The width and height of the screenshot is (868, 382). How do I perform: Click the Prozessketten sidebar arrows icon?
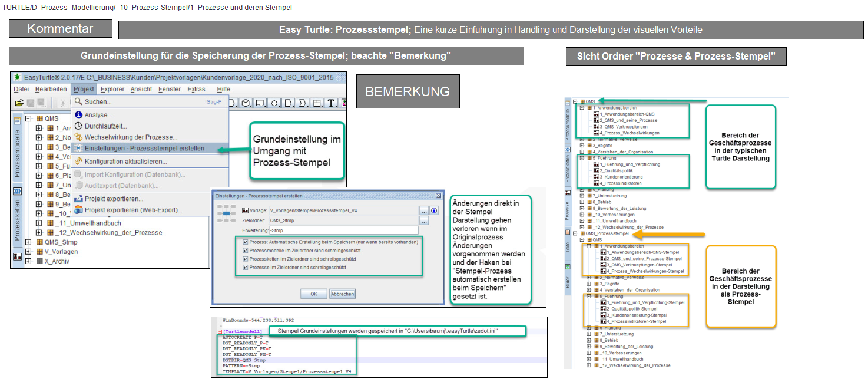(17, 191)
